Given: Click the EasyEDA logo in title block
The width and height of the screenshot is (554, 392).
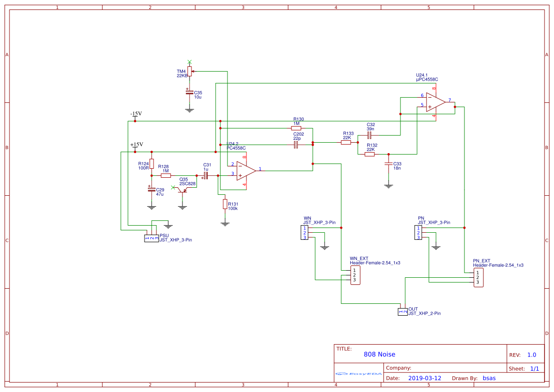Looking at the screenshot, I should coord(359,374).
